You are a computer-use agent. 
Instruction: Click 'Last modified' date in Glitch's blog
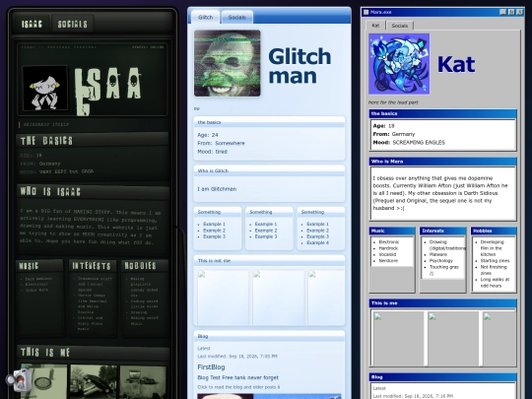coord(237,357)
